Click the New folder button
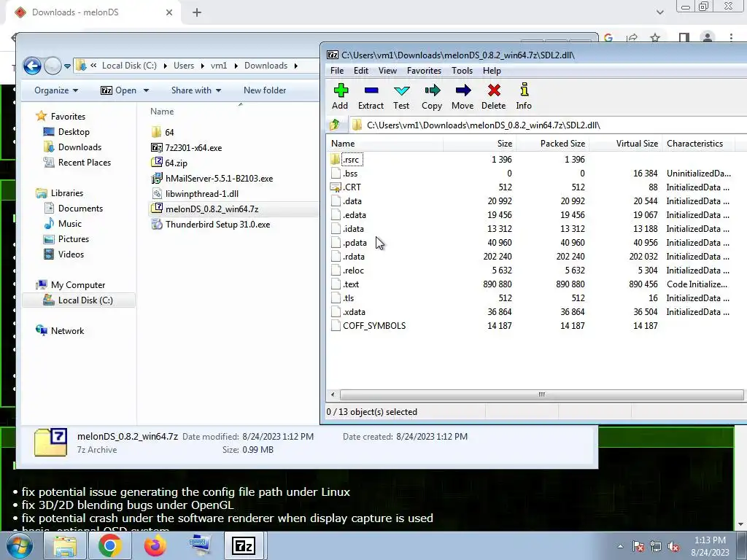 pos(265,90)
